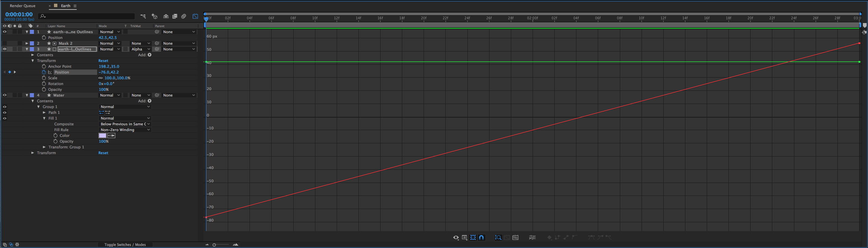
Task: Toggle Auto-zoom graph height icon
Action: (498, 237)
